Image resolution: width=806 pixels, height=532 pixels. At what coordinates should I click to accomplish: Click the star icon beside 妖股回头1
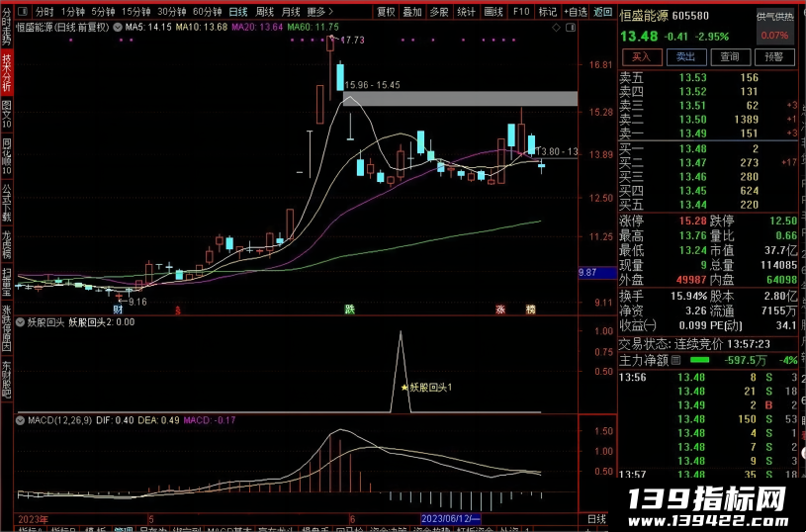coord(404,388)
